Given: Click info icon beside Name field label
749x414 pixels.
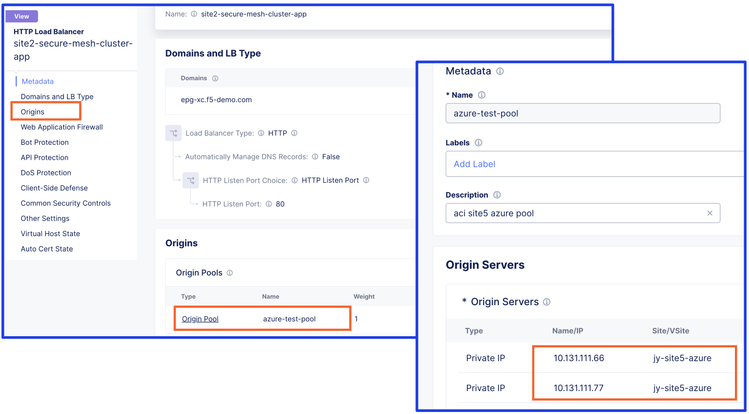Looking at the screenshot, I should point(482,95).
